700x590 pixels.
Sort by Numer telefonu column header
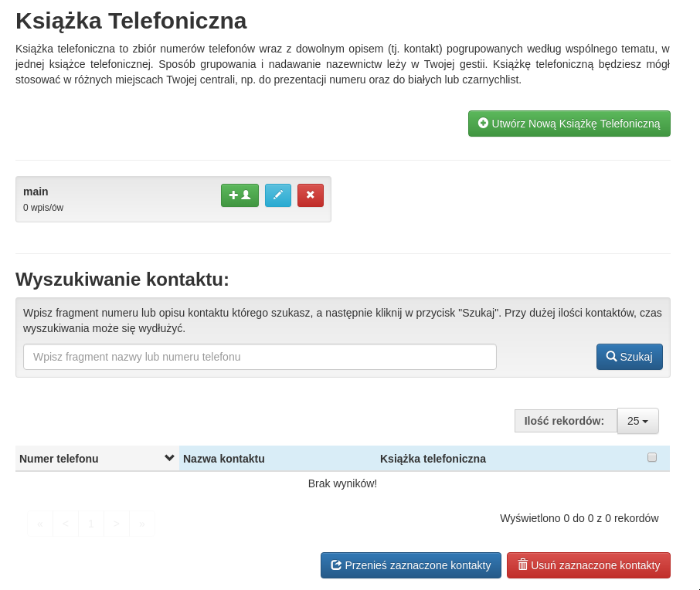click(59, 459)
